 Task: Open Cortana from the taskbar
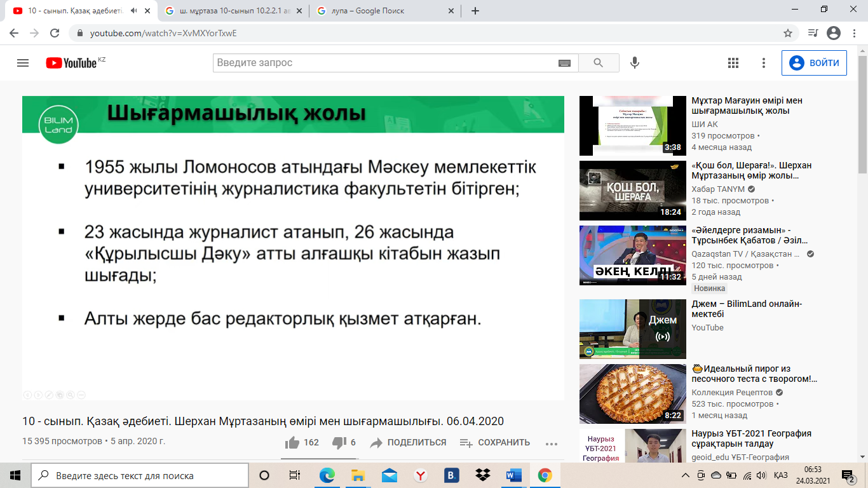point(264,475)
